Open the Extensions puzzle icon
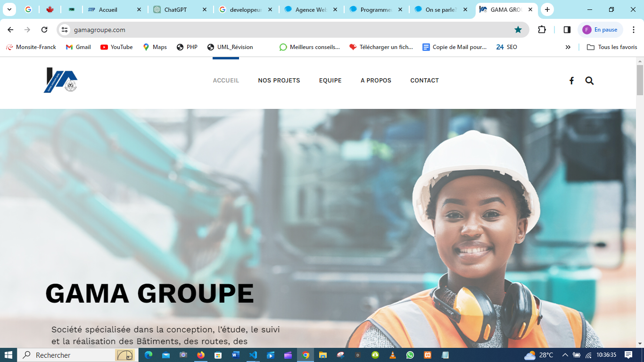Screen dimensions: 644x362 click(x=542, y=30)
